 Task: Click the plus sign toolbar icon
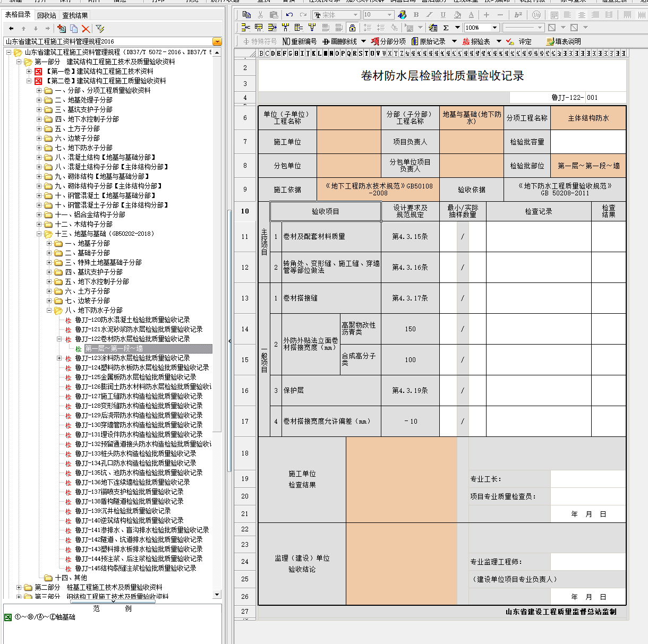[x=486, y=15]
